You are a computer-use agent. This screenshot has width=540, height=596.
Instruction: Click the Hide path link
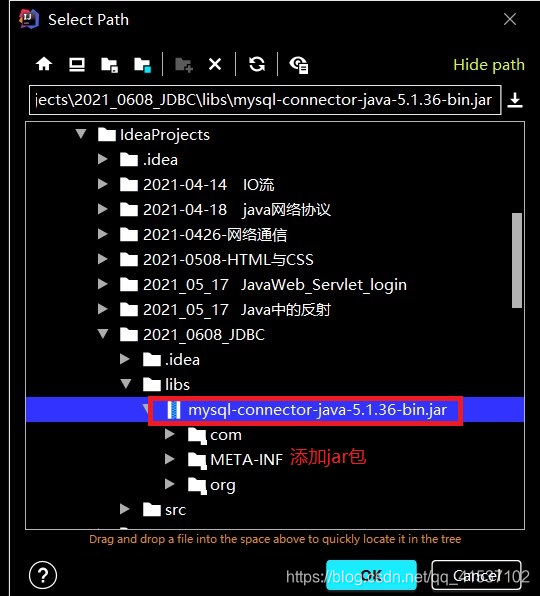(489, 65)
